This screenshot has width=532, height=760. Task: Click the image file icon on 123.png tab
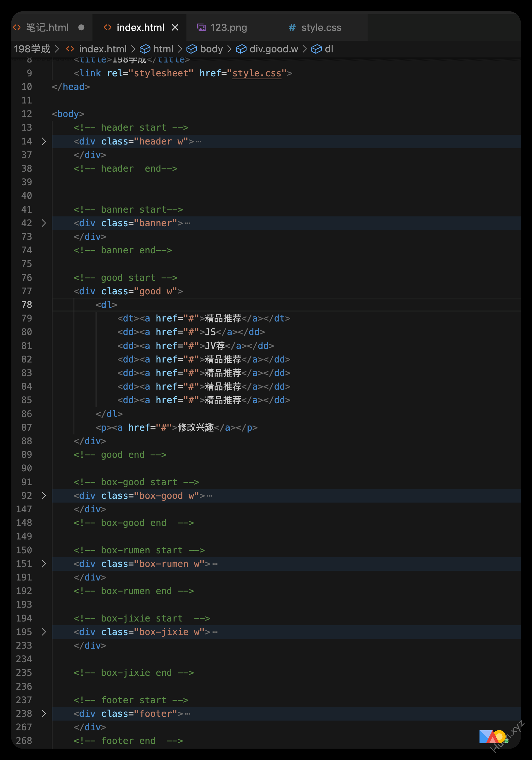tap(201, 27)
